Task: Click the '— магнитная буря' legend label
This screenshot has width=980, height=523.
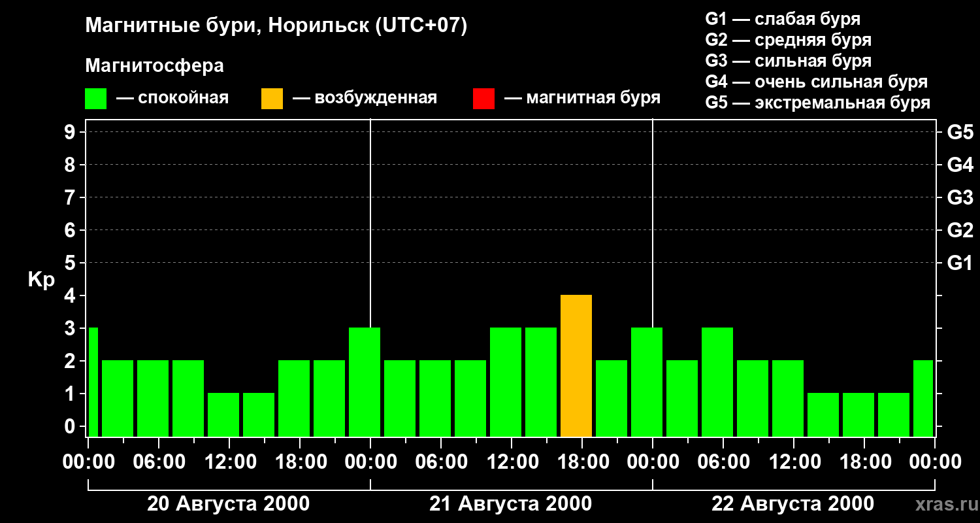Action: (x=582, y=98)
